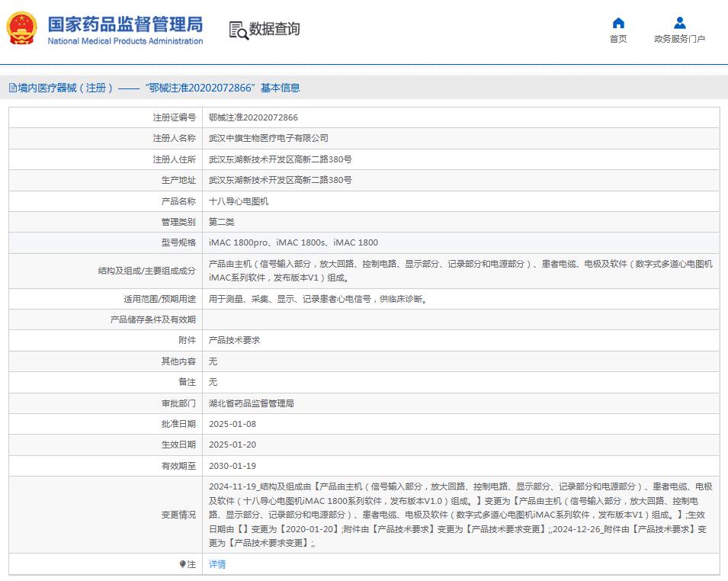
Task: Click the person silhouette above 政务服务门户
Action: click(x=679, y=22)
